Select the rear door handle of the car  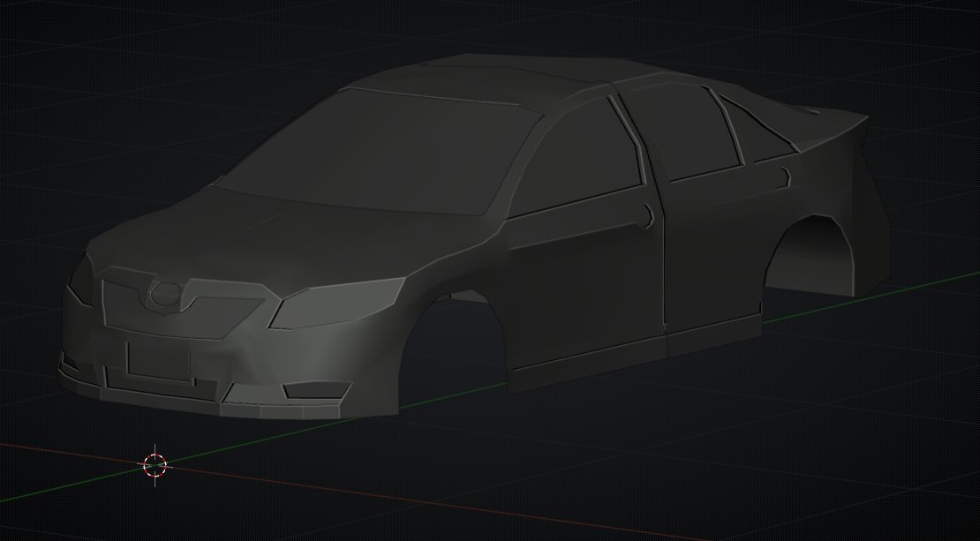pyautogui.click(x=782, y=177)
